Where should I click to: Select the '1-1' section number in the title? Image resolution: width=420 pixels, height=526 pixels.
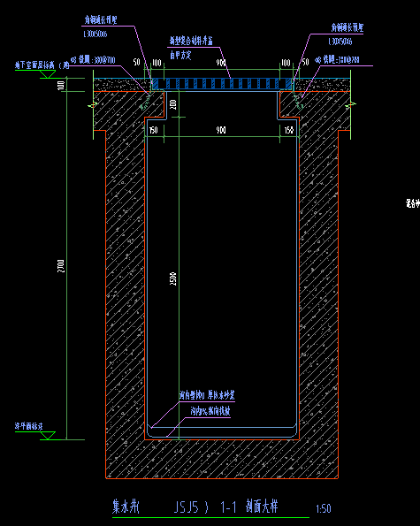(228, 507)
